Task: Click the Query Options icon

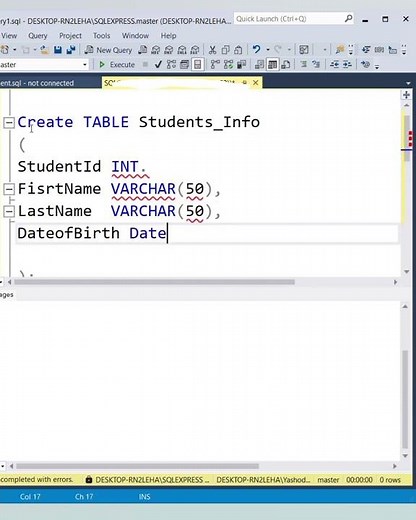Action: coord(184,64)
